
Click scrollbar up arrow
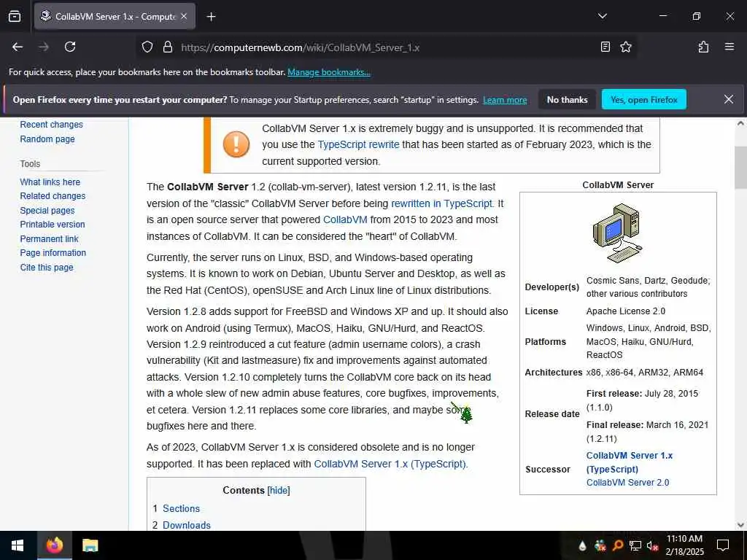[x=740, y=122]
